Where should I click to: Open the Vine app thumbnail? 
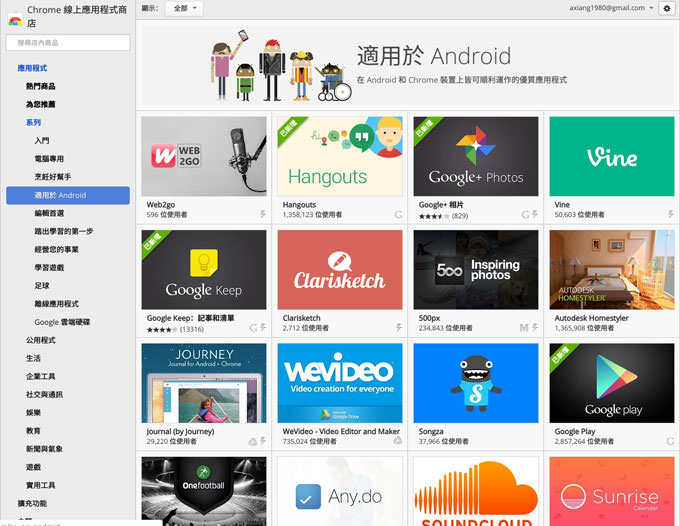(x=611, y=156)
